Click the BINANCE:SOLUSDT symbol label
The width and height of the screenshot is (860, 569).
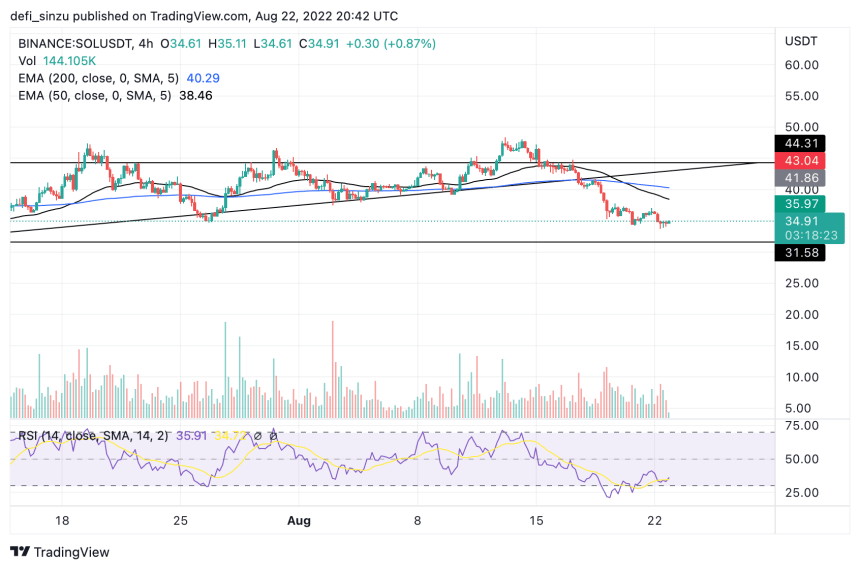pos(75,43)
